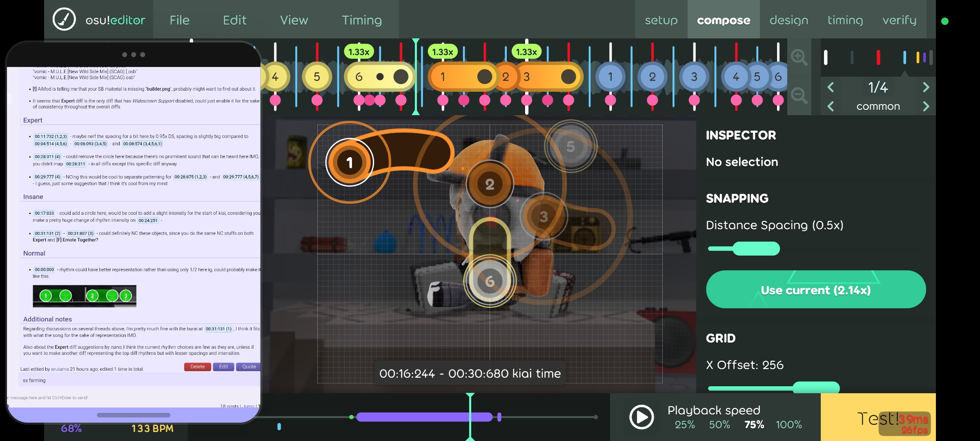Image resolution: width=980 pixels, height=441 pixels.
Task: Go to the next beat divisor after 1/4
Action: click(x=926, y=87)
